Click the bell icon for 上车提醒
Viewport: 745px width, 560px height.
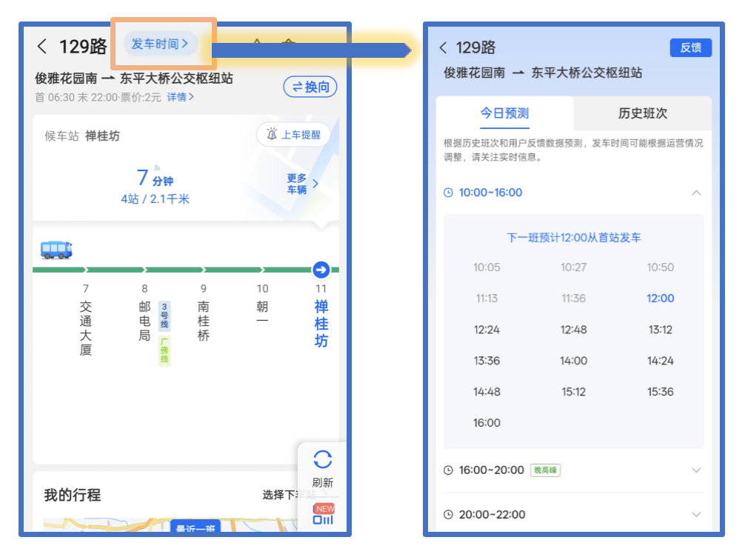272,135
